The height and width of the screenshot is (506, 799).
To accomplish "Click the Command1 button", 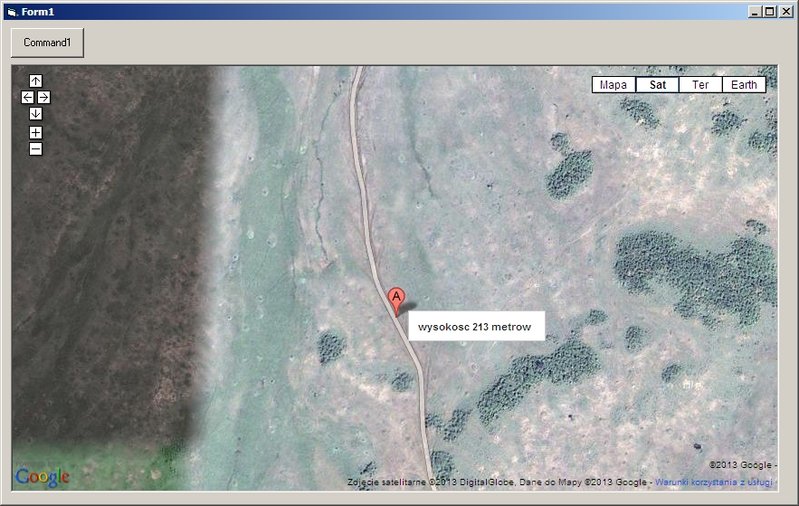I will click(47, 43).
